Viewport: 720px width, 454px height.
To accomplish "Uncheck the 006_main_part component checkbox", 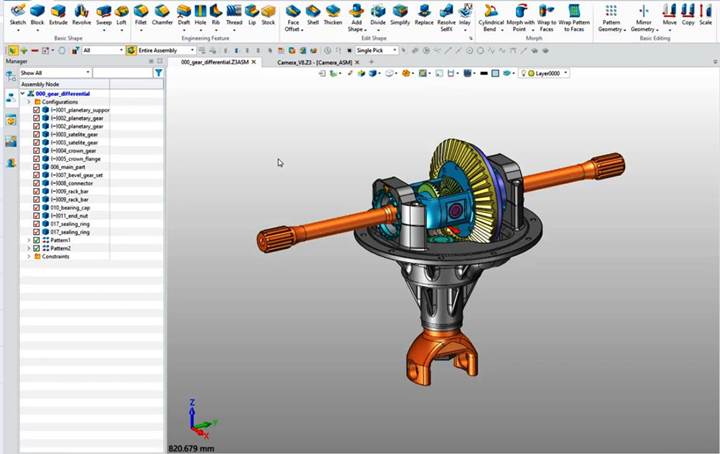I will (36, 167).
